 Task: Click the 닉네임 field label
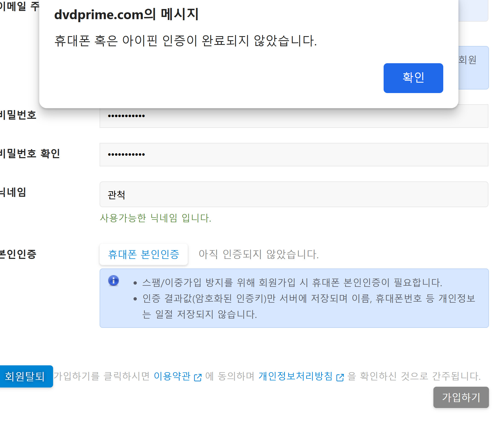tap(13, 192)
